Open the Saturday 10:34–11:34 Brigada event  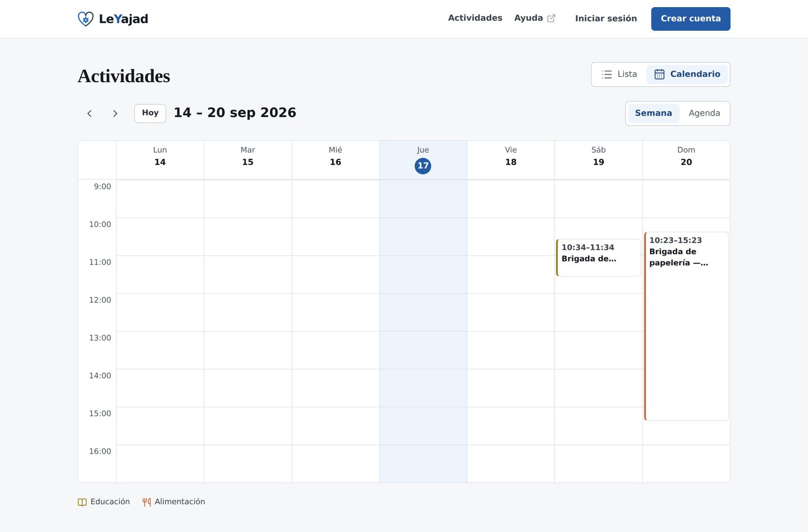point(598,258)
